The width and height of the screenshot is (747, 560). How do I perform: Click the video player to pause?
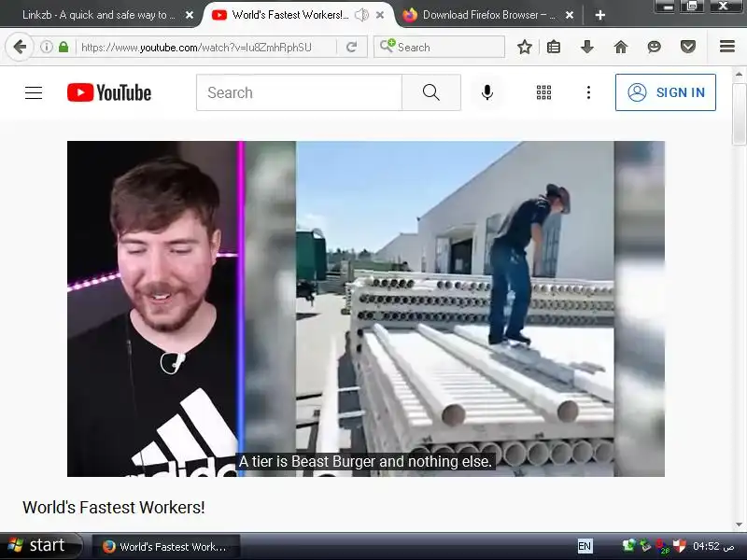click(x=366, y=309)
